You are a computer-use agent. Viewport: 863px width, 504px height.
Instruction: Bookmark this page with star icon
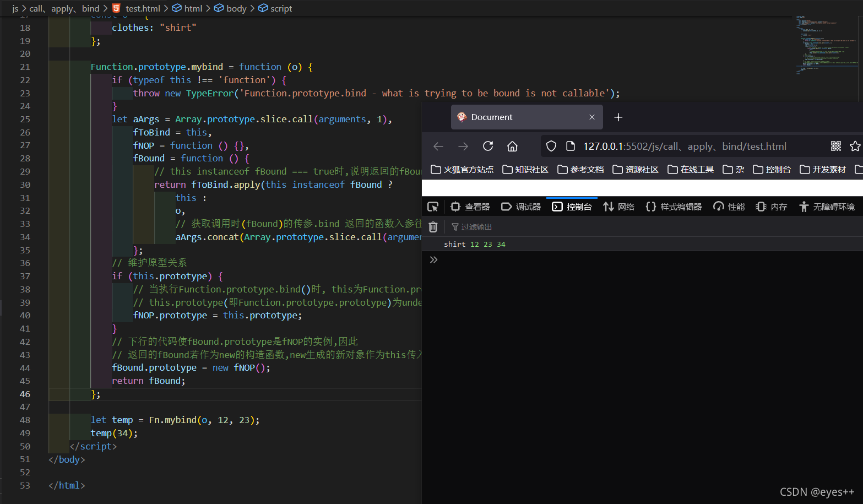coord(855,146)
